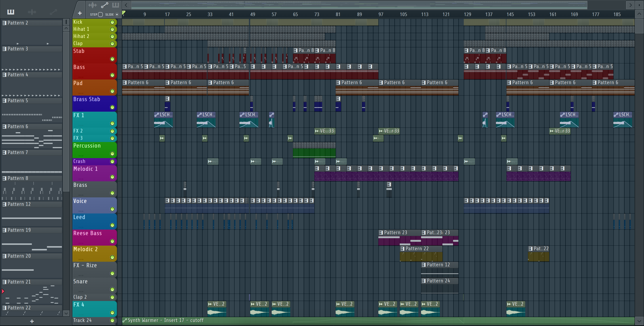Select the Melodic 1 track header
This screenshot has width=644, height=326.
pyautogui.click(x=95, y=173)
